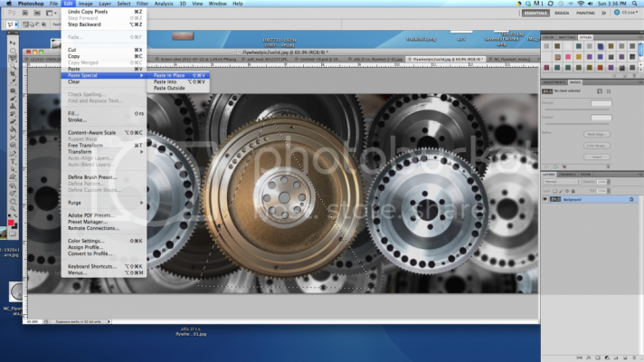
Task: Click the Layers panel trash icon
Action: pyautogui.click(x=634, y=357)
